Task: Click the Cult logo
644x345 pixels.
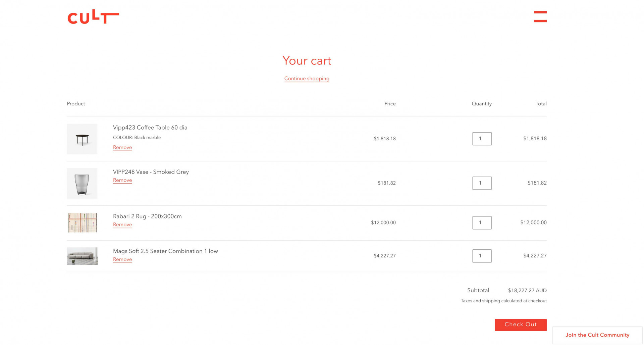Action: pyautogui.click(x=93, y=17)
